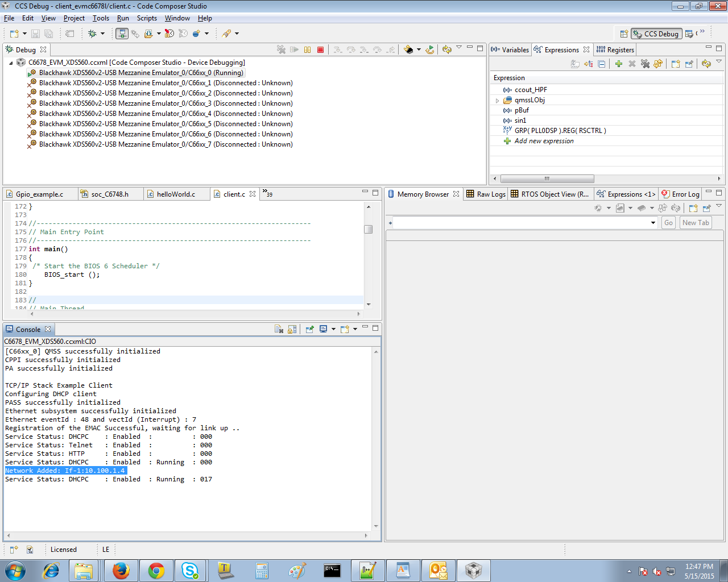This screenshot has width=728, height=582.
Task: Click Collapse All icon in Expressions view
Action: pyautogui.click(x=602, y=64)
